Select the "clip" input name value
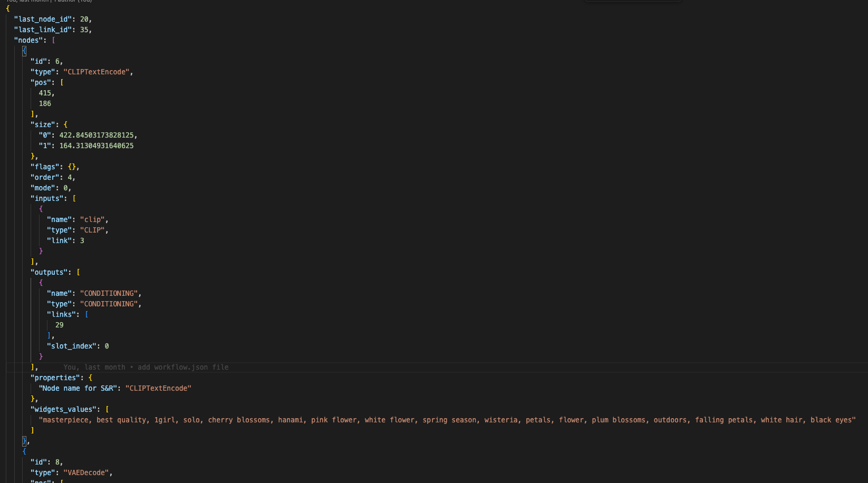This screenshot has width=868, height=483. (93, 219)
